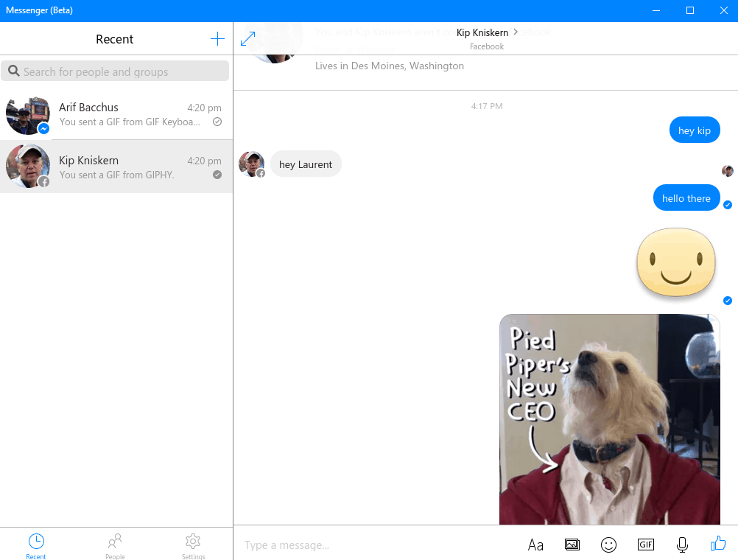Open the GIF picker

[x=645, y=545]
